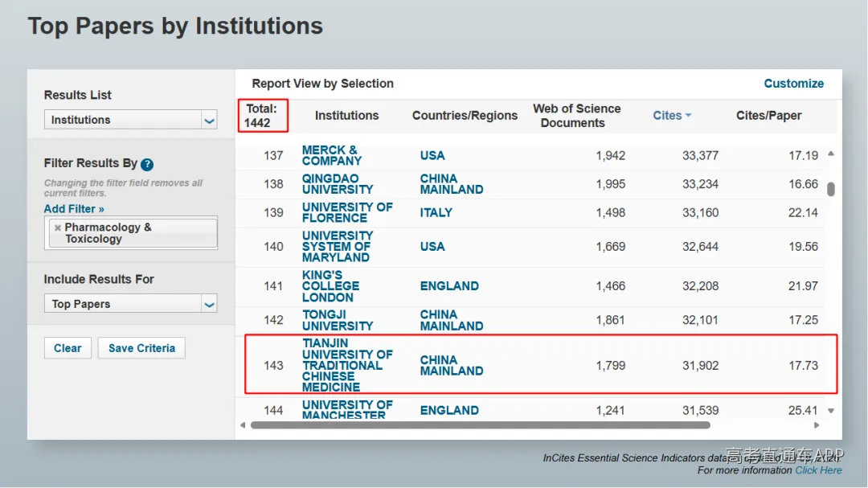
Task: Click the table scroll up arrow
Action: point(831,154)
